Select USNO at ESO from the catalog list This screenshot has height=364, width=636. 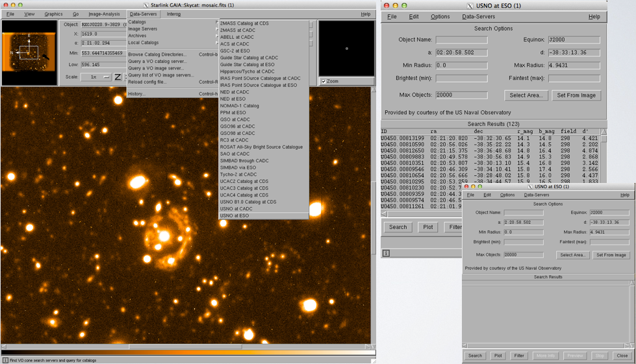[x=235, y=215]
